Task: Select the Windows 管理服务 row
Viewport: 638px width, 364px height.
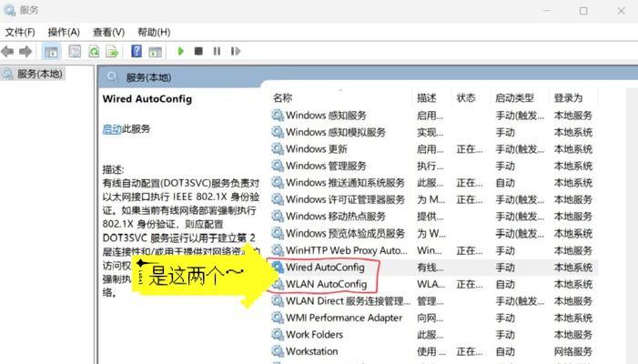Action: 432,166
